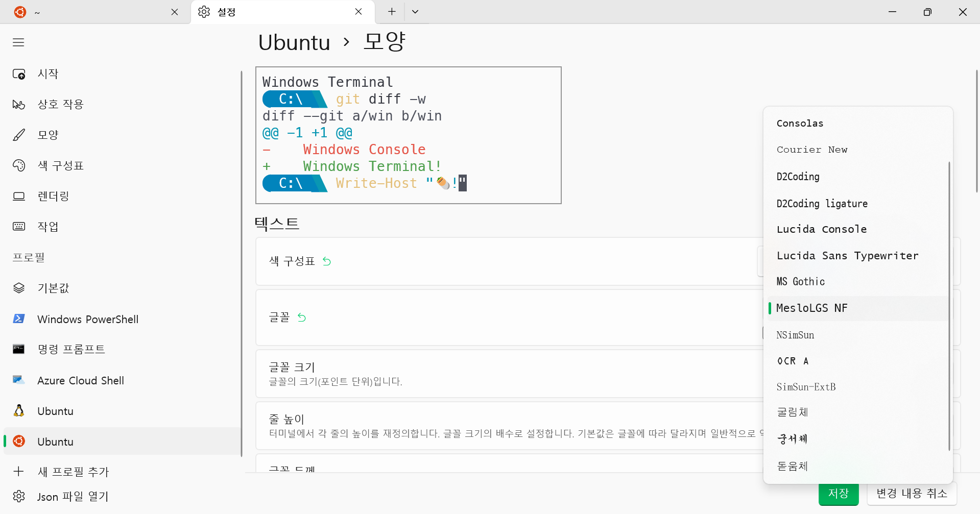The height and width of the screenshot is (514, 980).
Task: Pick 굴림체 font
Action: (x=858, y=412)
